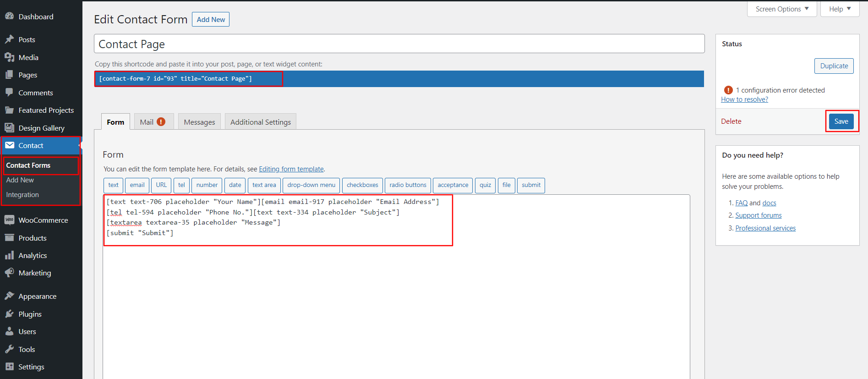Insert a URL tag

[x=161, y=185]
